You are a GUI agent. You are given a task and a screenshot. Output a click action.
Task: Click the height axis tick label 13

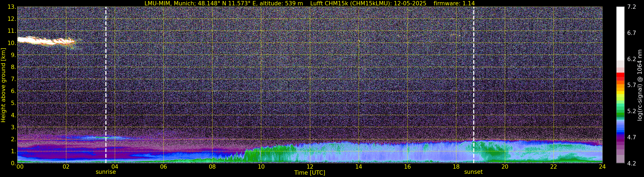tap(12, 7)
